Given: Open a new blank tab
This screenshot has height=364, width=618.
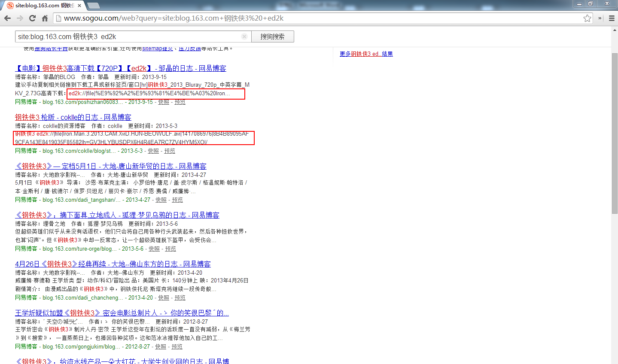Looking at the screenshot, I should pyautogui.click(x=93, y=6).
